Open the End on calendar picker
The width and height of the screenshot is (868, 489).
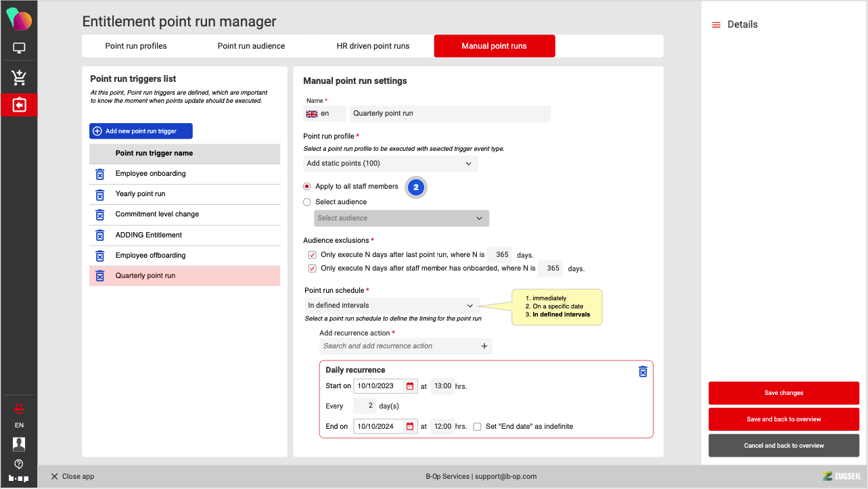tap(410, 427)
